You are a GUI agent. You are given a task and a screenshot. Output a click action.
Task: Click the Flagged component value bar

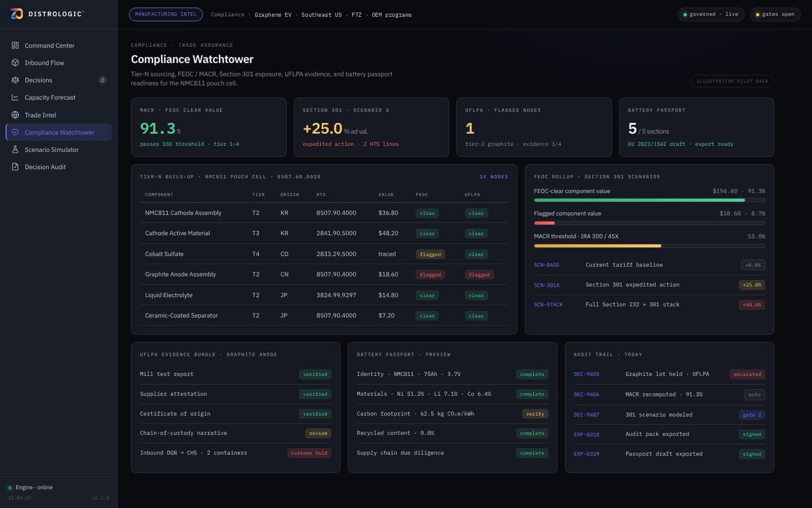pyautogui.click(x=649, y=223)
